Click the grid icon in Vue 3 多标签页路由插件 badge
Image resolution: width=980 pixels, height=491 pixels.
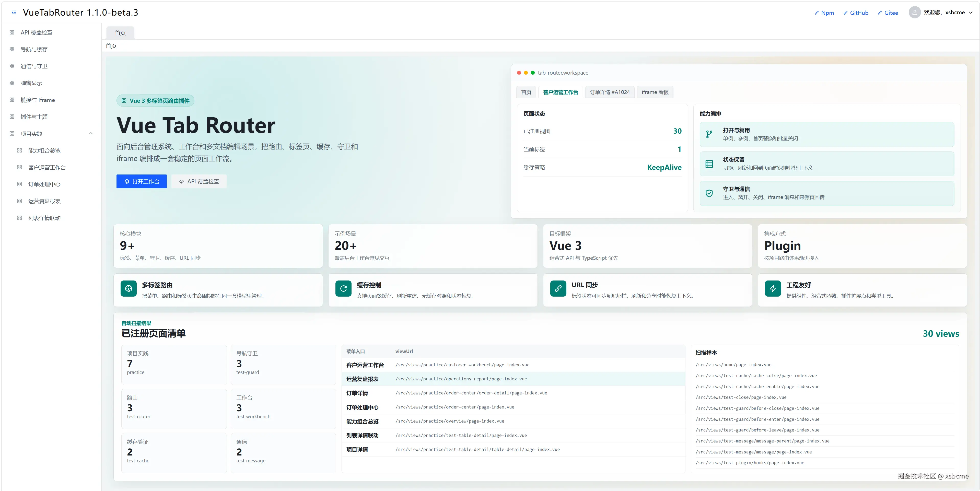124,101
